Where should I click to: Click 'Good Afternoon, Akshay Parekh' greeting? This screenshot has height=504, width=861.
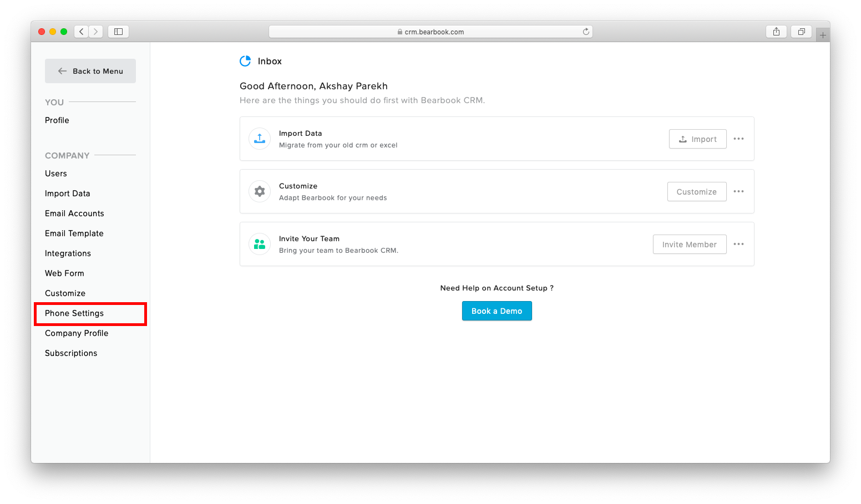click(313, 86)
